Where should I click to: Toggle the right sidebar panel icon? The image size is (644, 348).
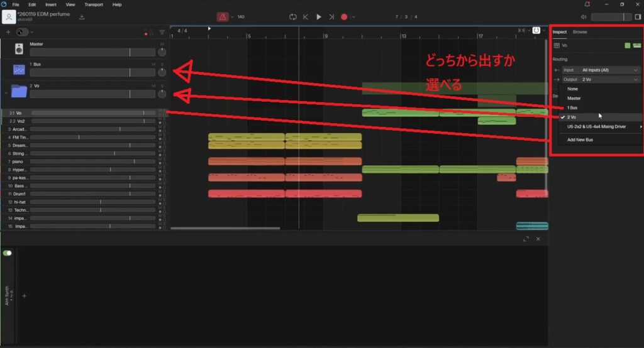point(638,17)
